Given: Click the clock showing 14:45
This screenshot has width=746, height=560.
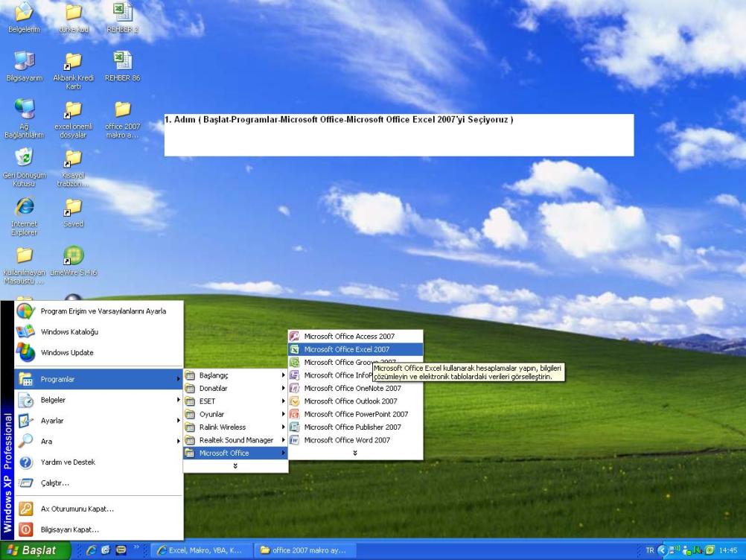Looking at the screenshot, I should pyautogui.click(x=728, y=550).
